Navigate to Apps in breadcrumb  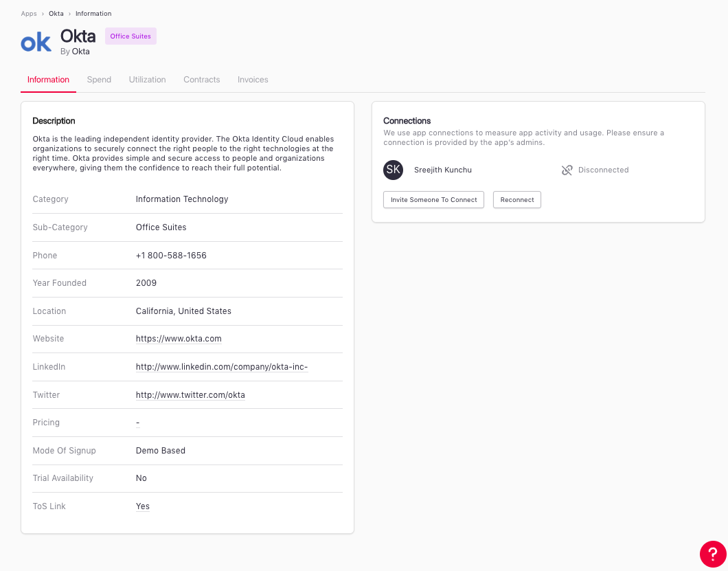tap(29, 14)
